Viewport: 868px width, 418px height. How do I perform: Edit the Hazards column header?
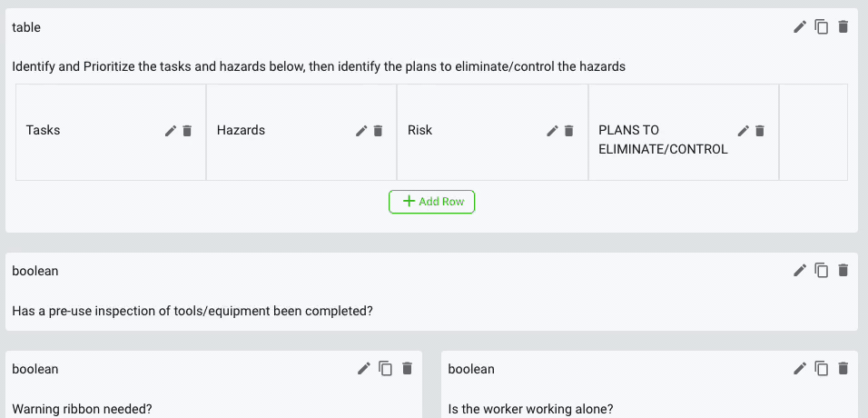click(361, 131)
